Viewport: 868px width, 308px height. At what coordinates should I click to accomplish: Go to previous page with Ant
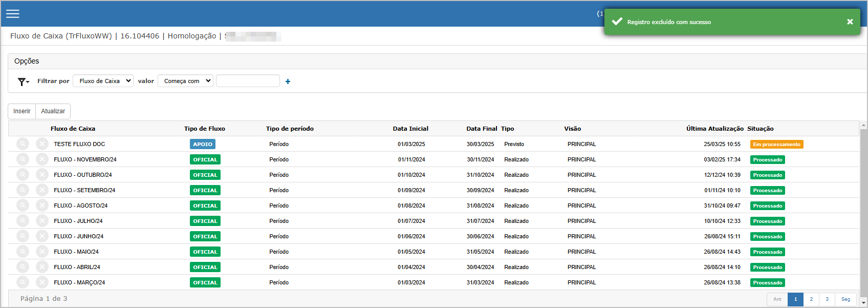pos(777,299)
